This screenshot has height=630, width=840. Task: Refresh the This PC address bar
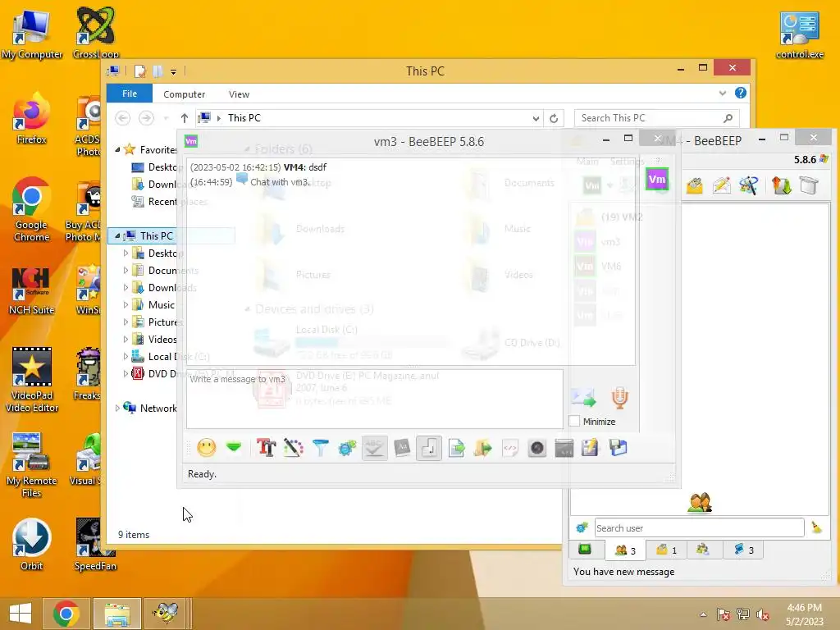click(x=554, y=118)
